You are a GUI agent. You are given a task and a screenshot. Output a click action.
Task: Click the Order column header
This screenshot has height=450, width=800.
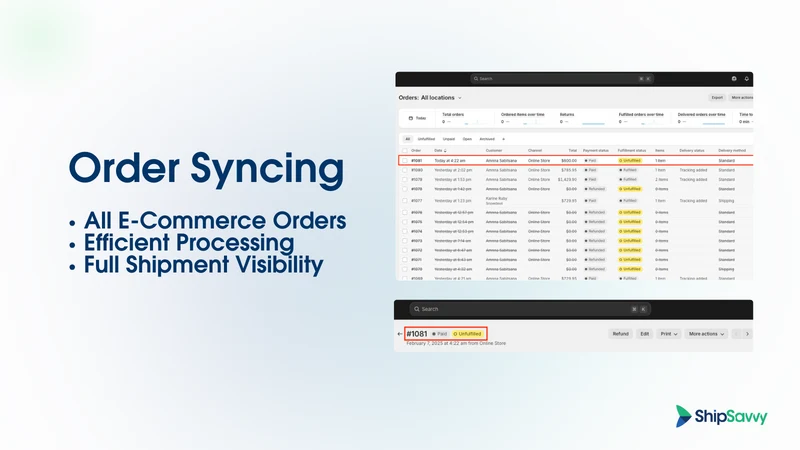(416, 151)
